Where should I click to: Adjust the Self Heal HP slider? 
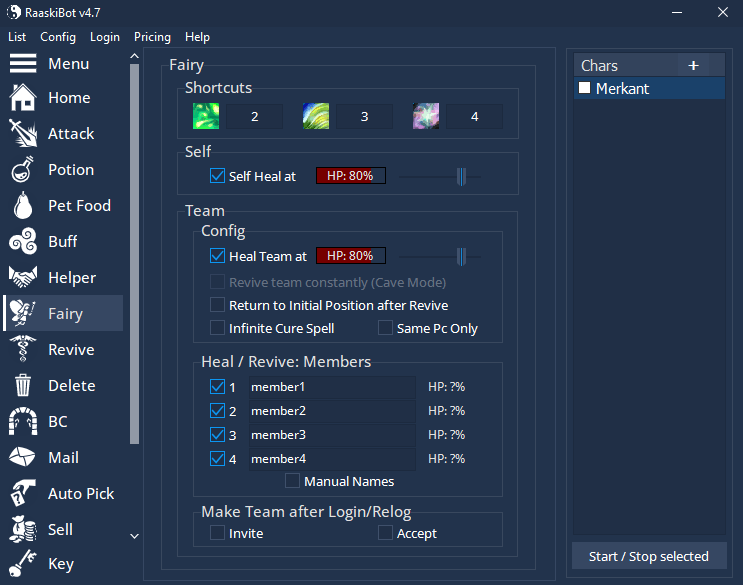pos(461,177)
